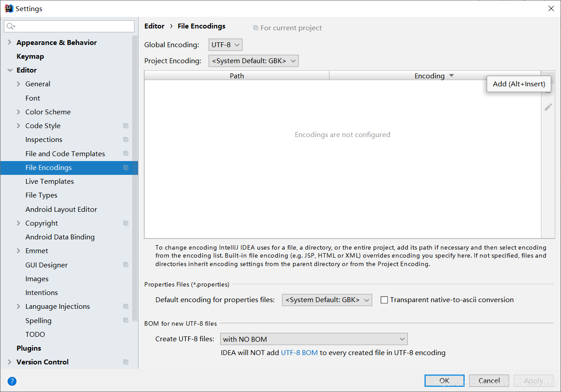
Task: Open File Types settings
Action: [41, 195]
